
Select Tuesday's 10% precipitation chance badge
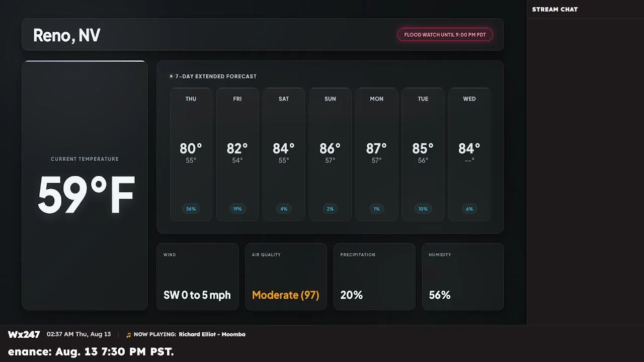pyautogui.click(x=423, y=209)
